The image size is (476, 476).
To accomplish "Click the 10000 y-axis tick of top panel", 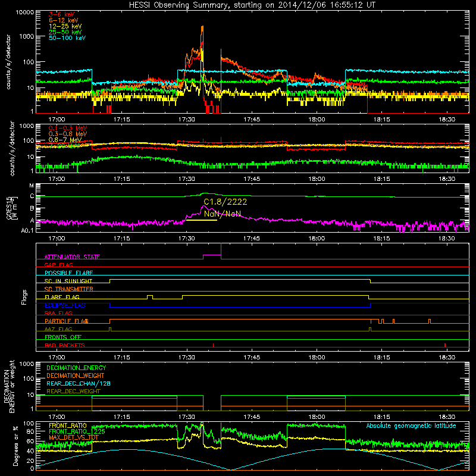I will [25, 12].
